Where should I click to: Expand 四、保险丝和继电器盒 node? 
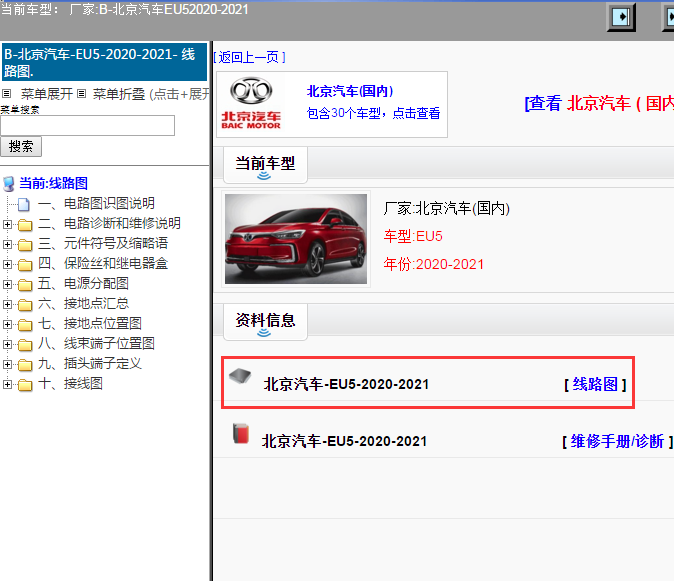point(7,264)
